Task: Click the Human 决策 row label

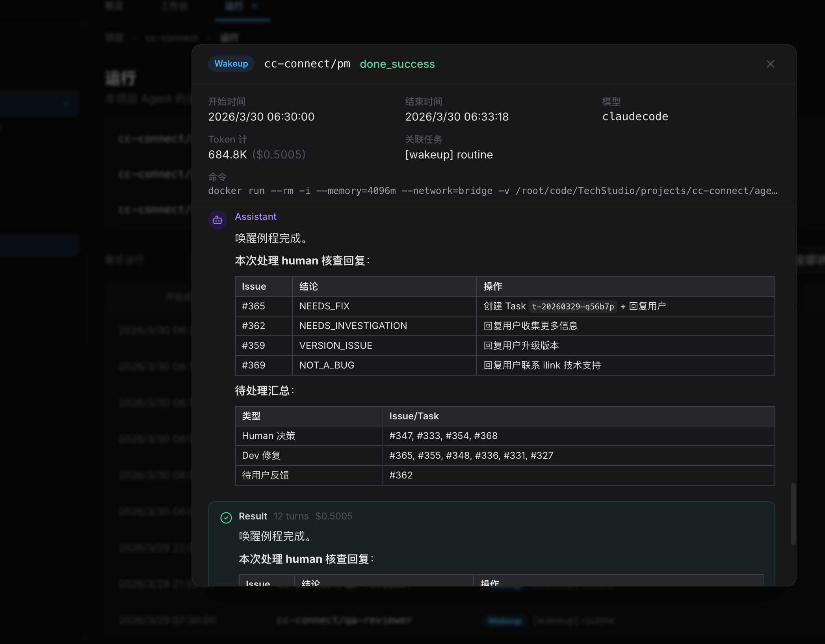Action: click(x=268, y=436)
